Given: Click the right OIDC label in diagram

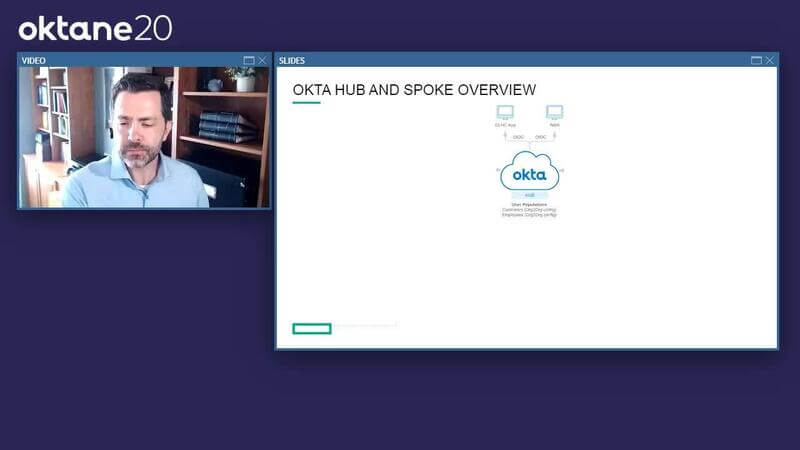Looking at the screenshot, I should coord(541,137).
